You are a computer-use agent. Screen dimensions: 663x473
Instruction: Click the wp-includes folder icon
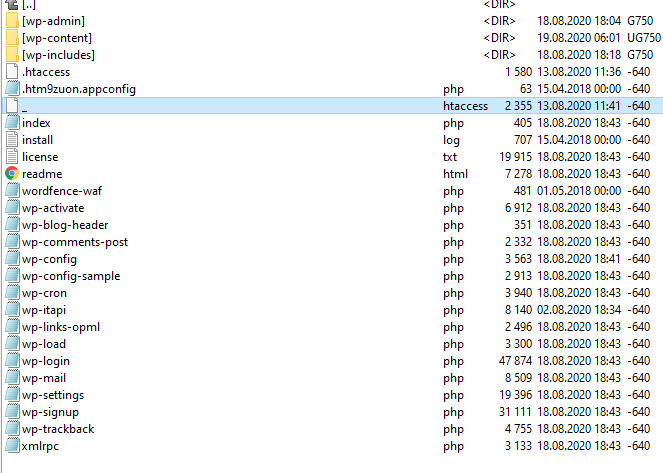click(12, 55)
